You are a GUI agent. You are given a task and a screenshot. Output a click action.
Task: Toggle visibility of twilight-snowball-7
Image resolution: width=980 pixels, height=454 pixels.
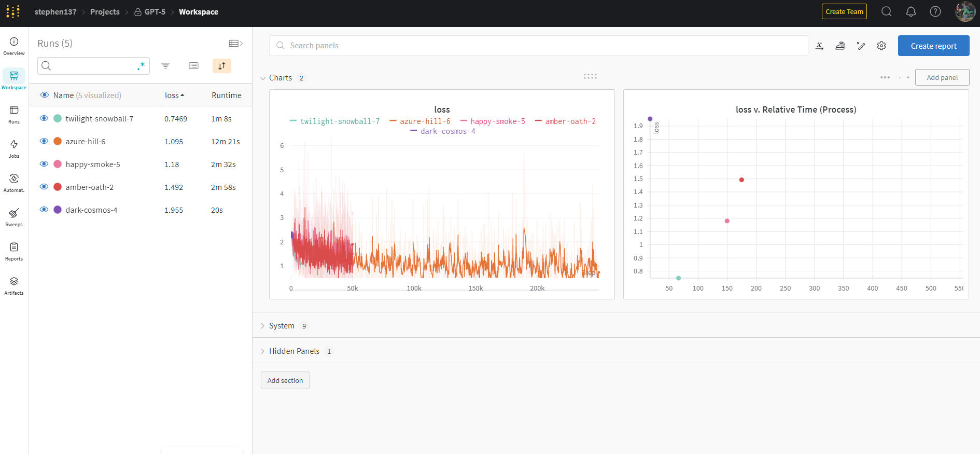pyautogui.click(x=44, y=118)
